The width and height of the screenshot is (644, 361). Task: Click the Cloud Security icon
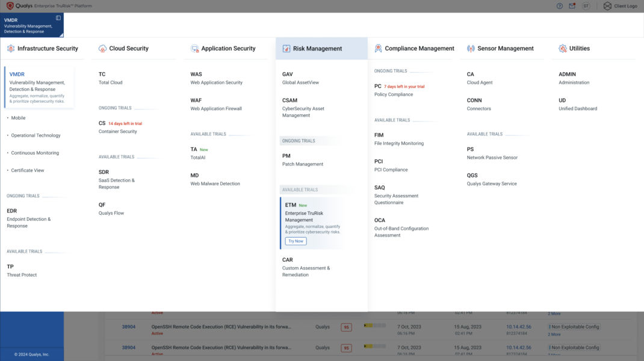[x=102, y=48]
